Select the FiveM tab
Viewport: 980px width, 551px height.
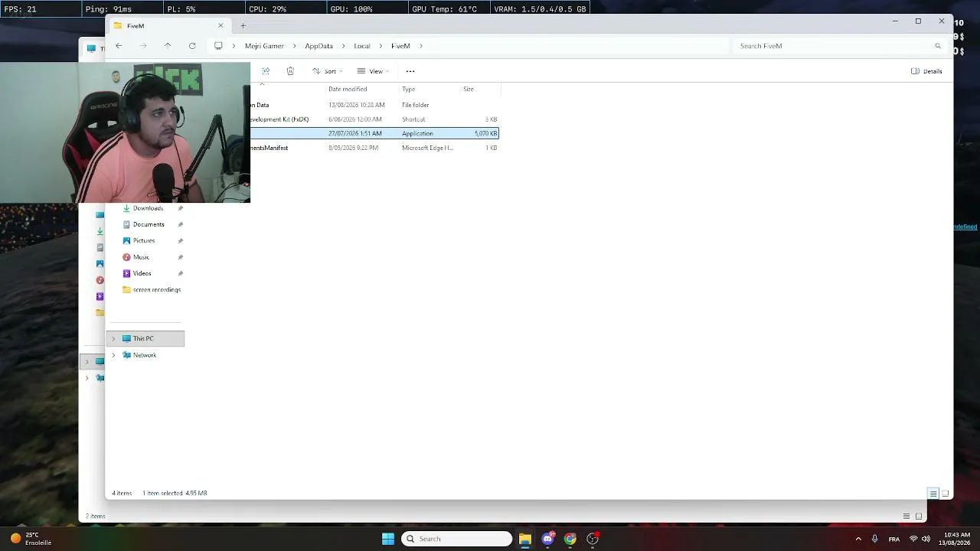tap(168, 26)
